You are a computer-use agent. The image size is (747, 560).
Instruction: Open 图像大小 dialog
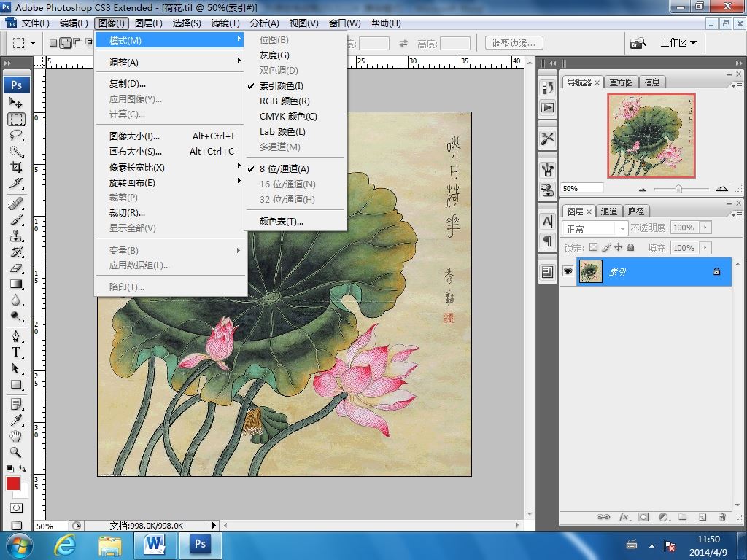click(171, 136)
